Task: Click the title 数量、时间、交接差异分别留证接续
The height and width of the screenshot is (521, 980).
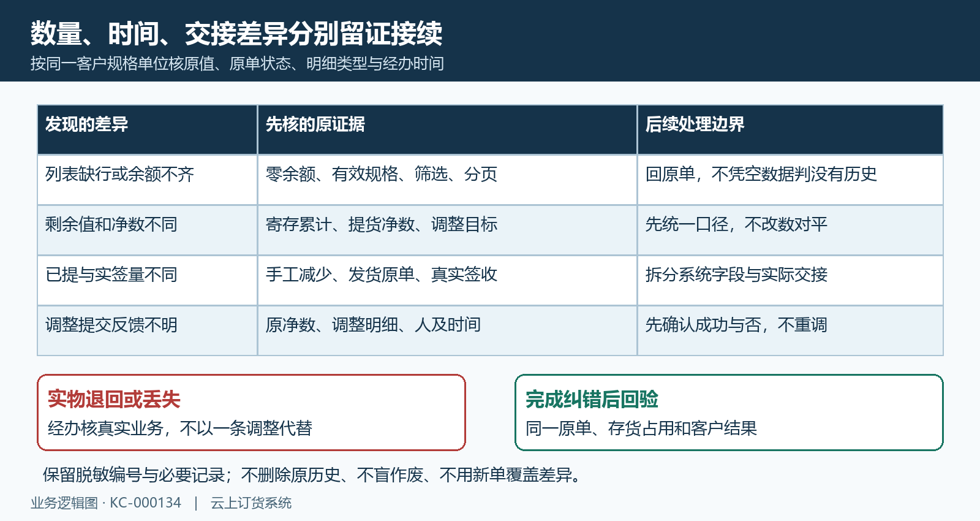Action: click(x=236, y=34)
